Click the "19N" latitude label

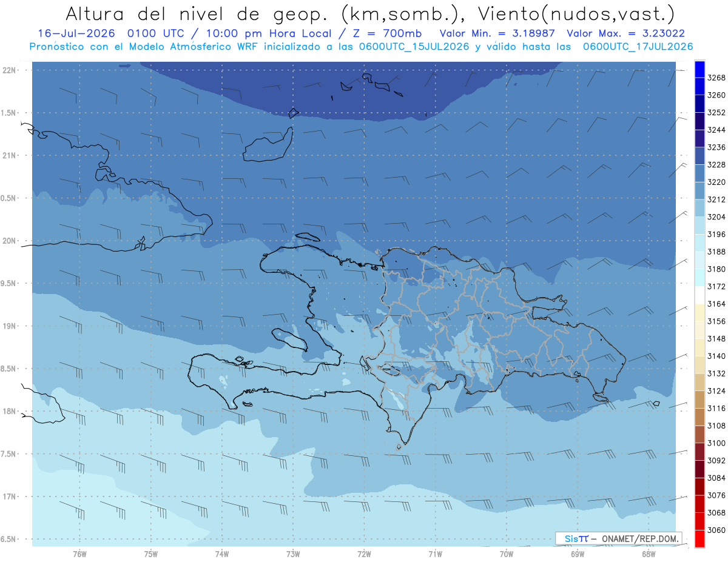coord(10,326)
